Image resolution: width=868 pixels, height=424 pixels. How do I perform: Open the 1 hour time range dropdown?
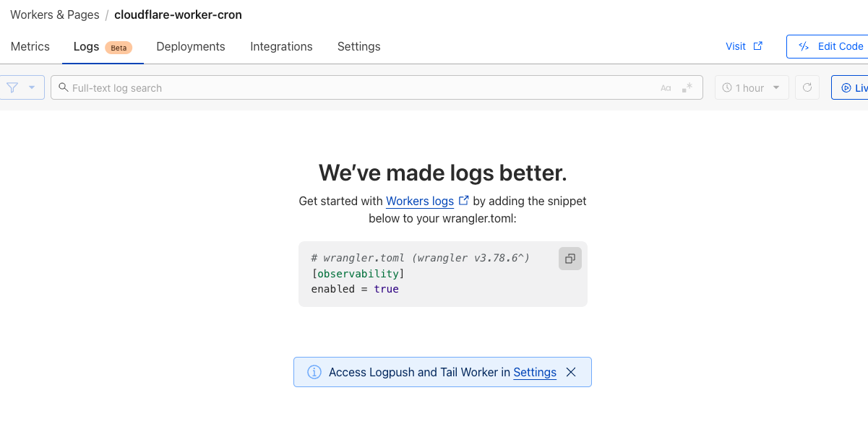point(752,87)
